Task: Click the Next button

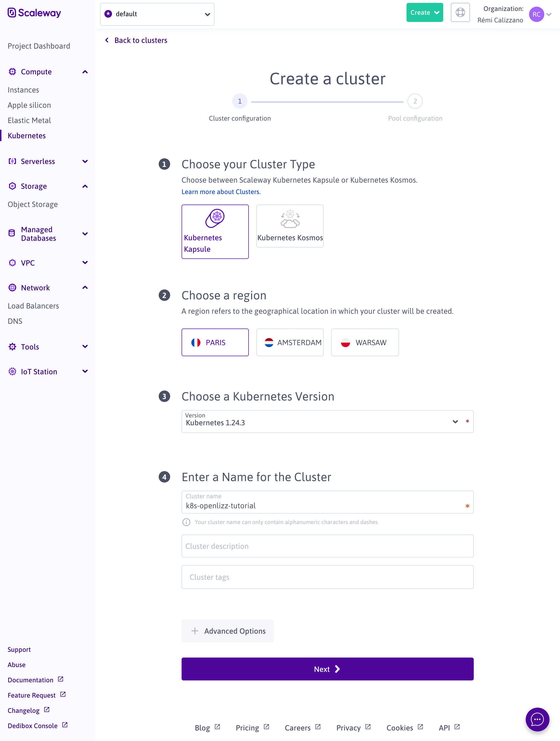Action: [x=327, y=669]
